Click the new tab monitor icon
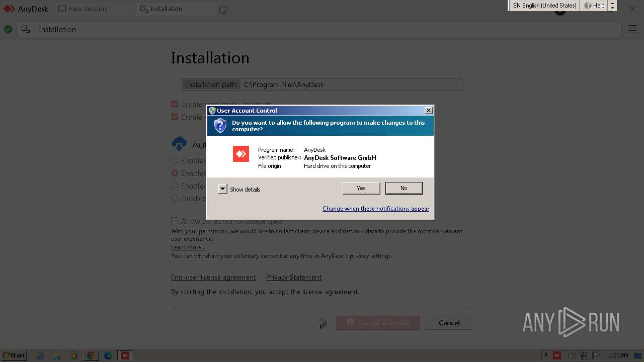This screenshot has height=362, width=644. 223,10
